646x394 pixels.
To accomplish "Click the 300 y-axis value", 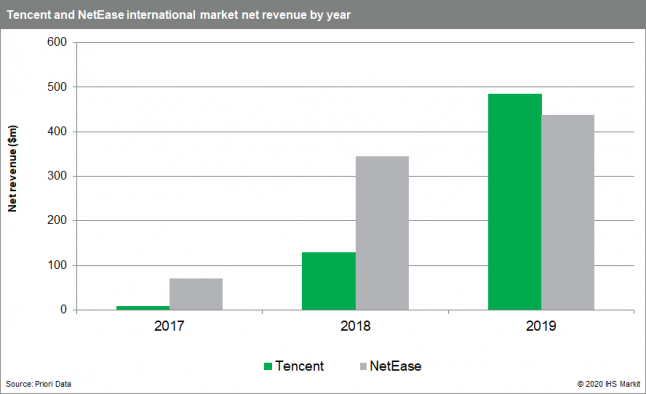I will [57, 176].
